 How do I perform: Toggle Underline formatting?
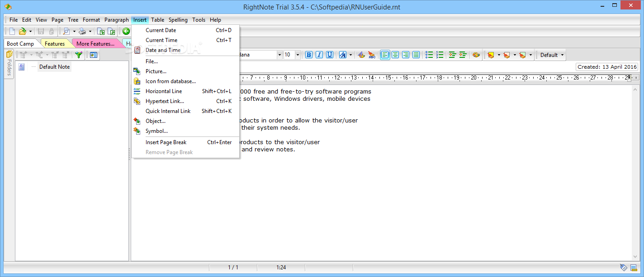330,55
